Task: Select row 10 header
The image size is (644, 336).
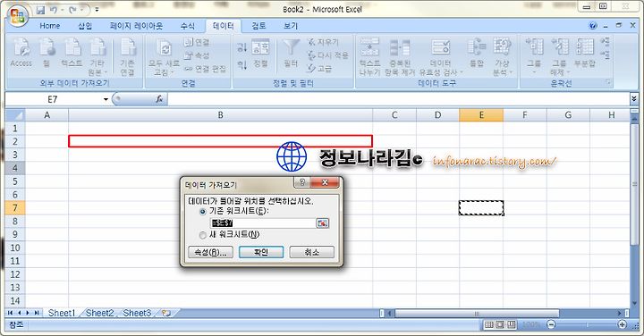Action: 15,248
